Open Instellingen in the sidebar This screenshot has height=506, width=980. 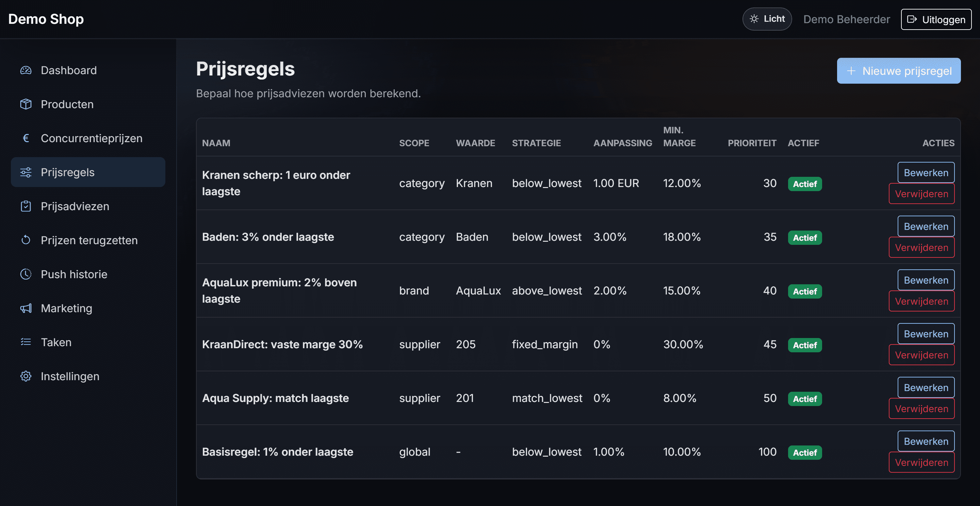[x=88, y=376]
